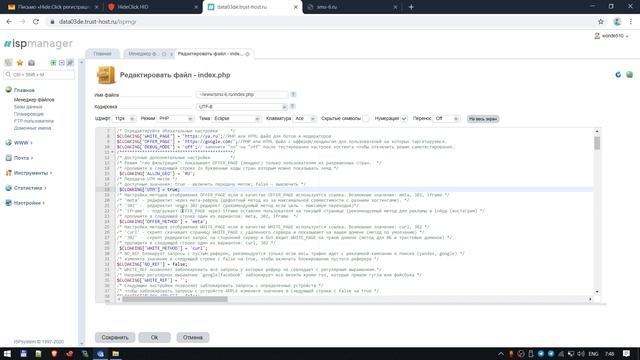Open Доменные имена in the sidebar
Image resolution: width=640 pixels, height=360 pixels.
click(33, 128)
